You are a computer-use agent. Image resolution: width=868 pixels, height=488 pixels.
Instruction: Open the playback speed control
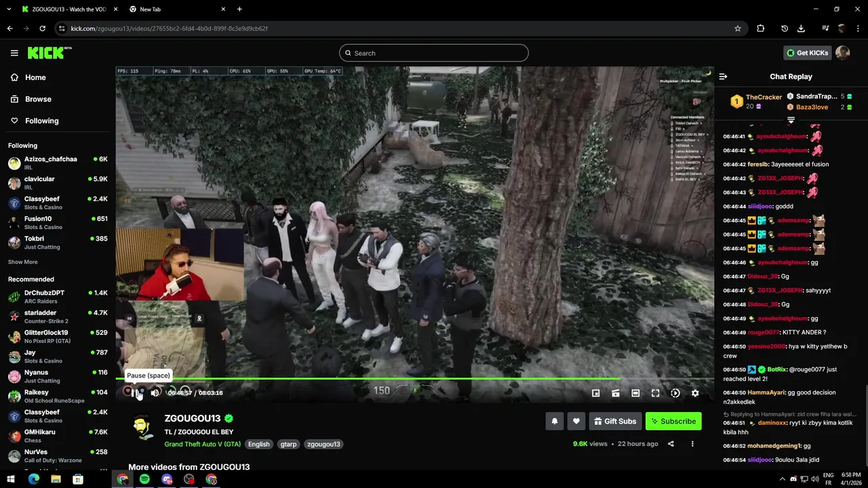point(675,393)
